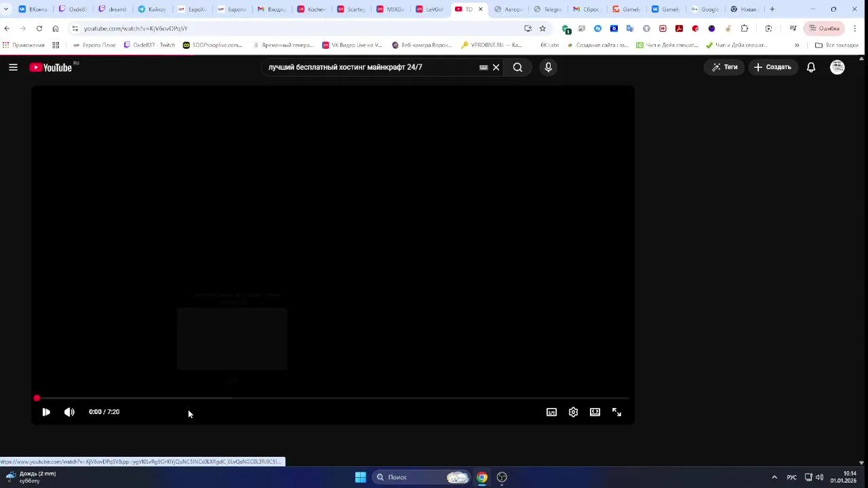The image size is (868, 488).
Task: Click the red video progress bar scrubber
Action: click(x=37, y=398)
